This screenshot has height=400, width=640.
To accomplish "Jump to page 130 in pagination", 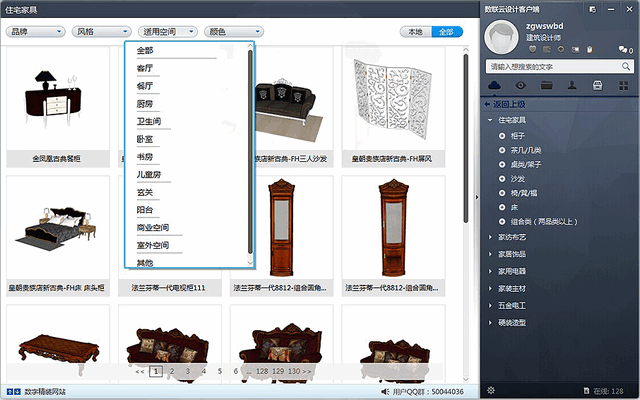I will coord(294,371).
